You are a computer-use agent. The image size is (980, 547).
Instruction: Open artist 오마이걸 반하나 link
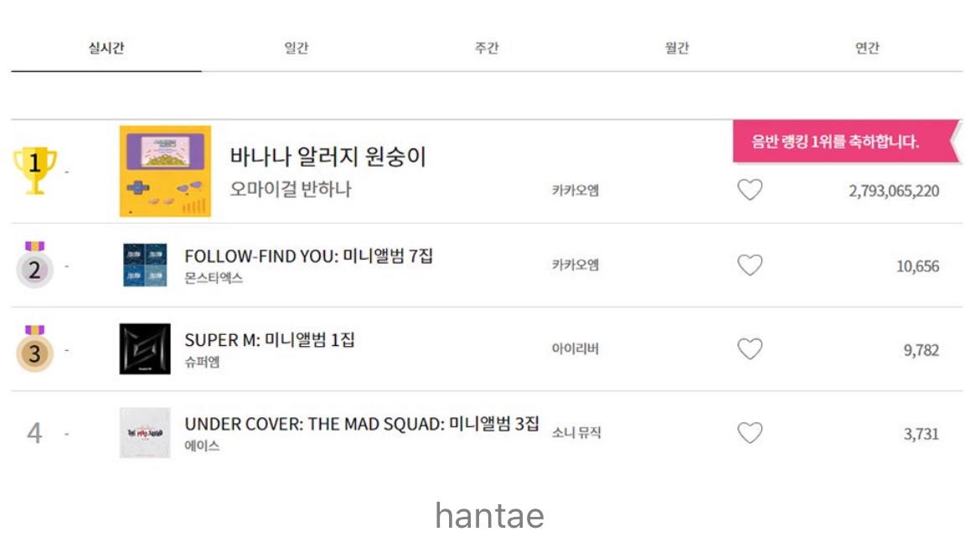pyautogui.click(x=291, y=189)
